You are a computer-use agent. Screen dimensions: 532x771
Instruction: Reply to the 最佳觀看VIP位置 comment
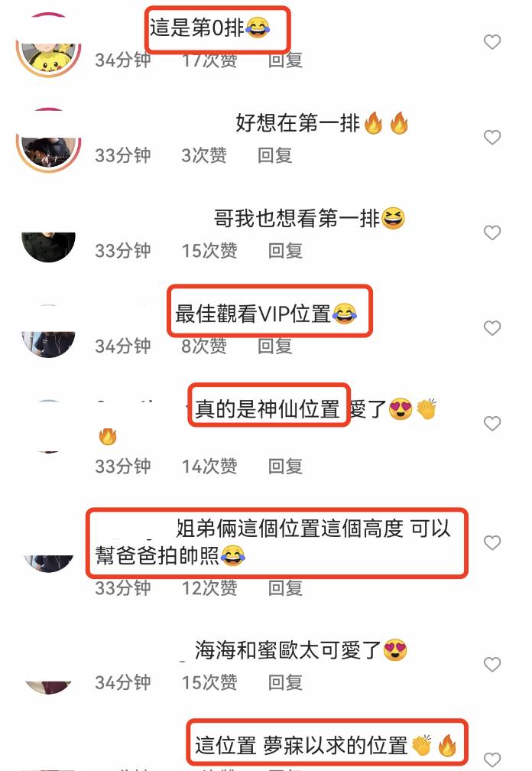coord(275,346)
